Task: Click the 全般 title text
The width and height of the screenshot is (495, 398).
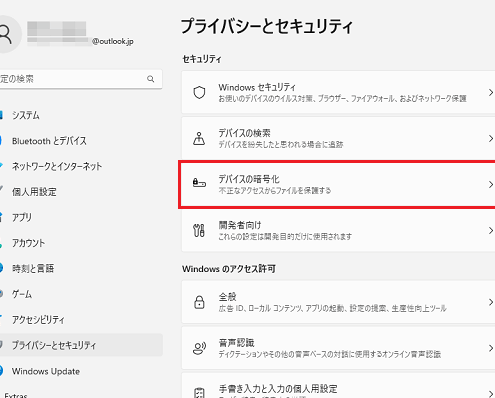Action: pos(227,297)
